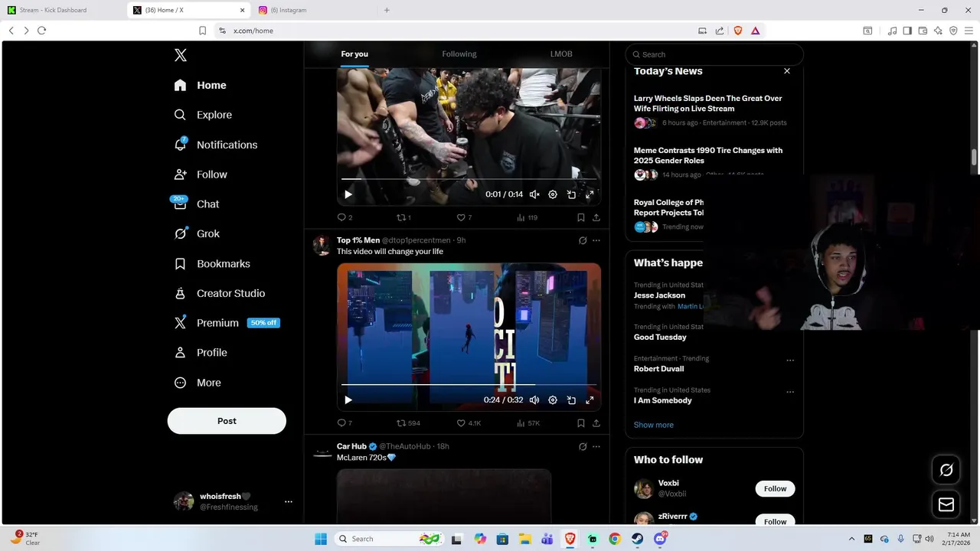Reply to the Top 1% Men post

click(345, 422)
